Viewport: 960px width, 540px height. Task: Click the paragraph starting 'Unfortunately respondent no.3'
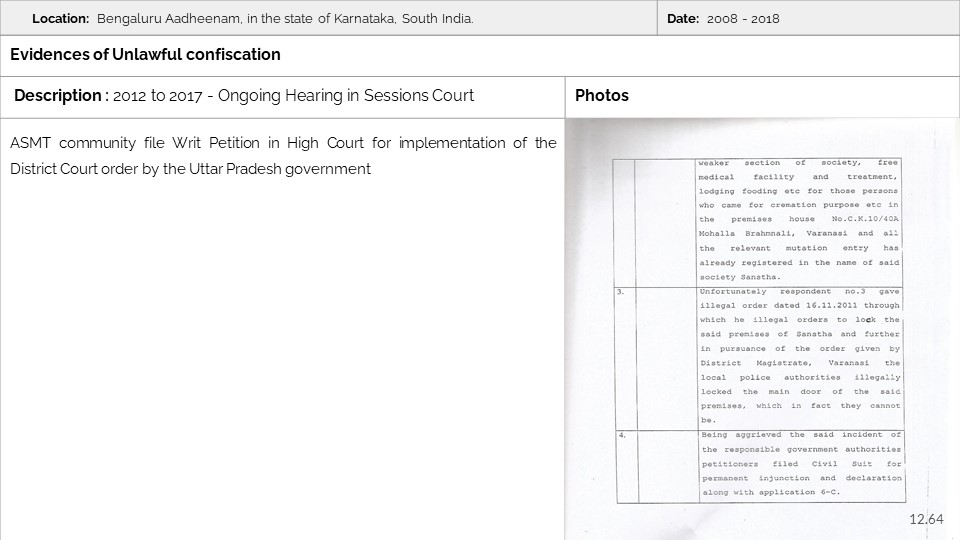click(x=799, y=355)
